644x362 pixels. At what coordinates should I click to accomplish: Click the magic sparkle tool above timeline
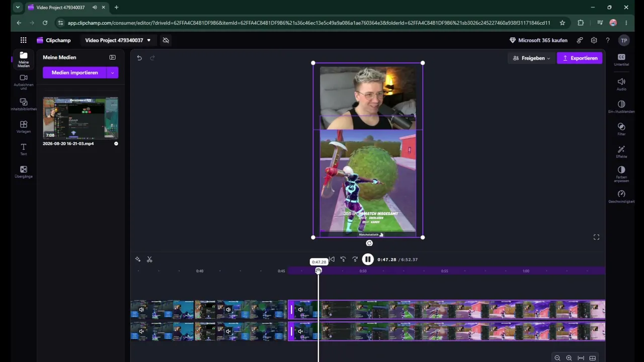point(138,259)
